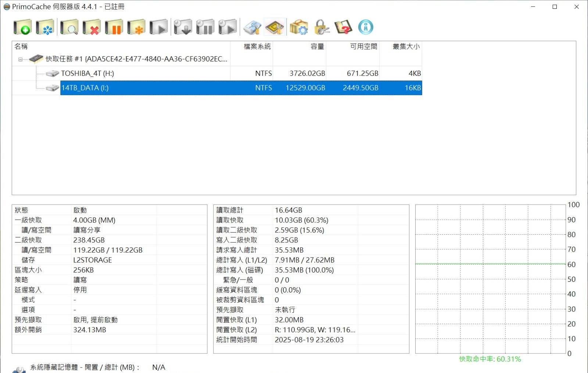Open the options box with gear icon
The height and width of the screenshot is (373, 588).
[298, 27]
